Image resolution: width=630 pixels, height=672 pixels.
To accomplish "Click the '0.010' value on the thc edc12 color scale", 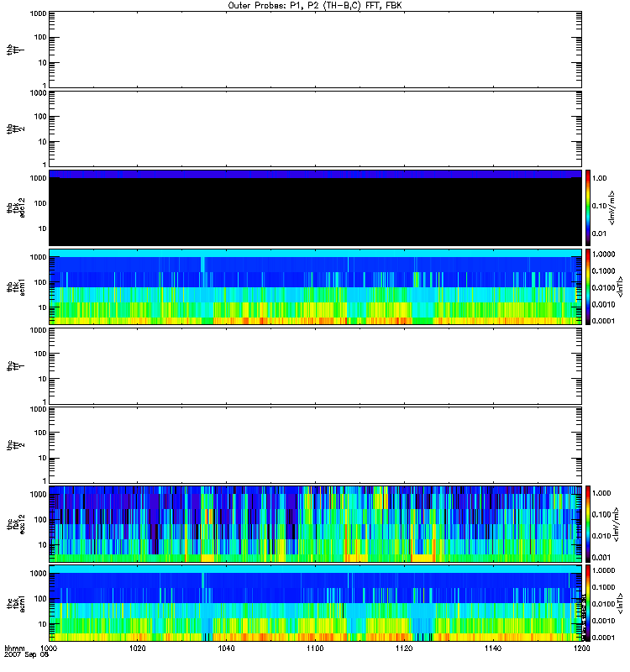I will tap(601, 536).
